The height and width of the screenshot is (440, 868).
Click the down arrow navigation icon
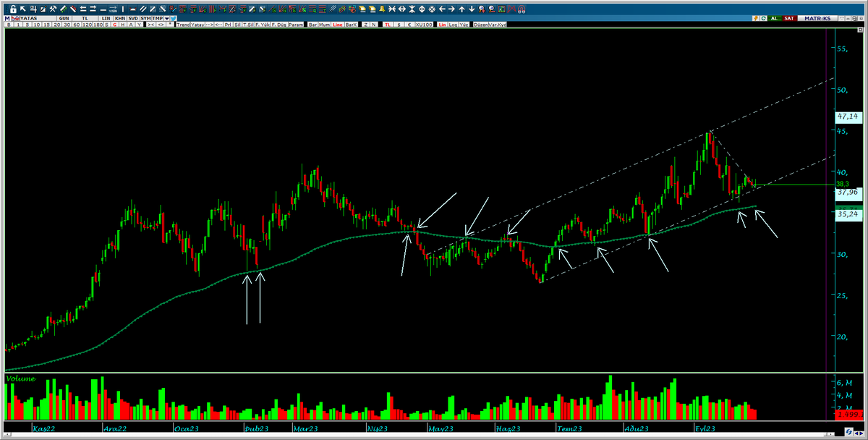pyautogui.click(x=472, y=9)
